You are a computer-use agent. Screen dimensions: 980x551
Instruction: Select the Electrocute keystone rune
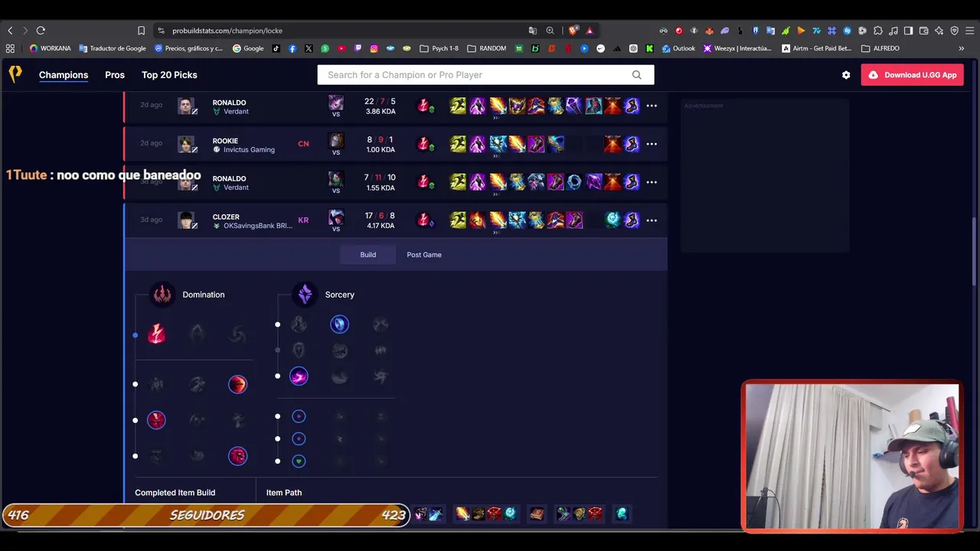click(x=156, y=334)
